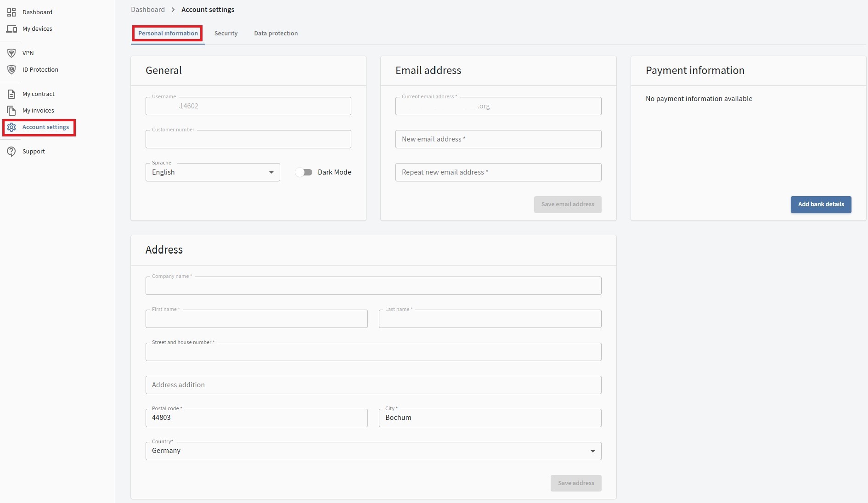Click the My contract document icon
868x503 pixels.
point(11,94)
